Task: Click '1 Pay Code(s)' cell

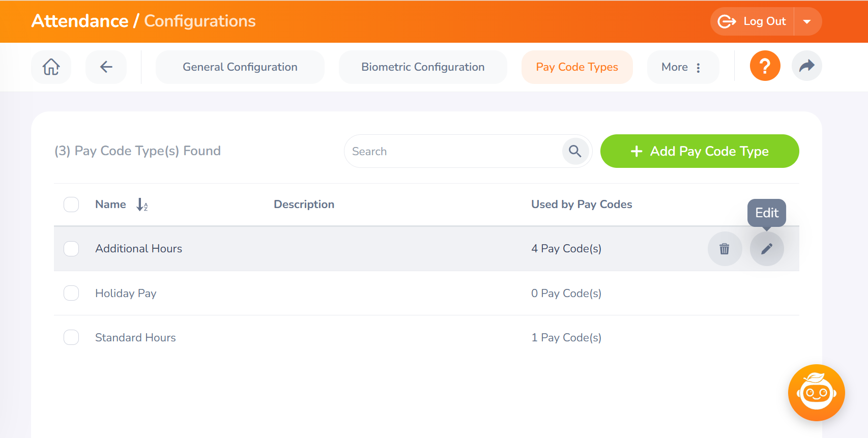Action: 566,338
